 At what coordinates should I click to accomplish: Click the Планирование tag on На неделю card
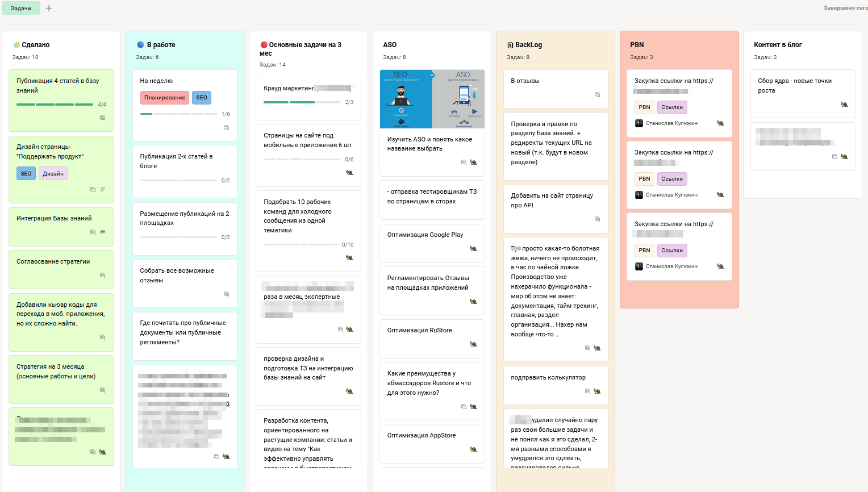click(164, 98)
